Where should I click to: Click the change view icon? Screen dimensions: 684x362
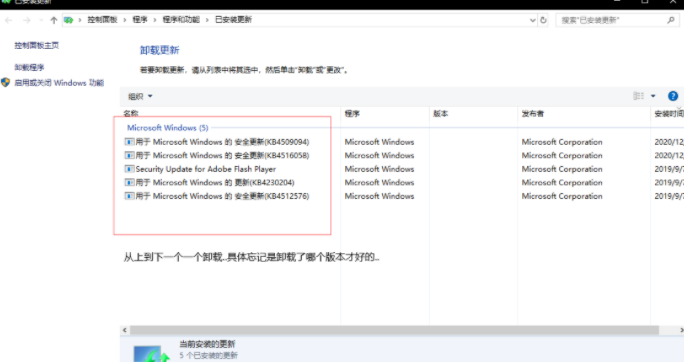[638, 96]
